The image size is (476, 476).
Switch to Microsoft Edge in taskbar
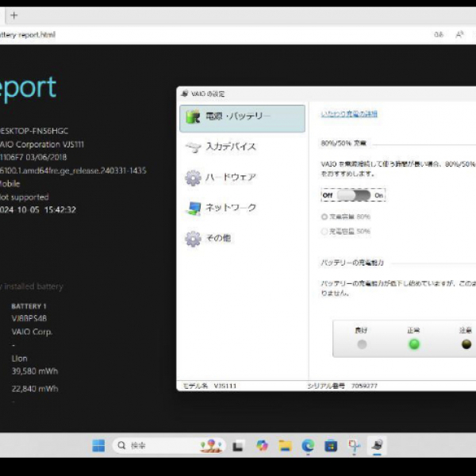click(x=308, y=445)
